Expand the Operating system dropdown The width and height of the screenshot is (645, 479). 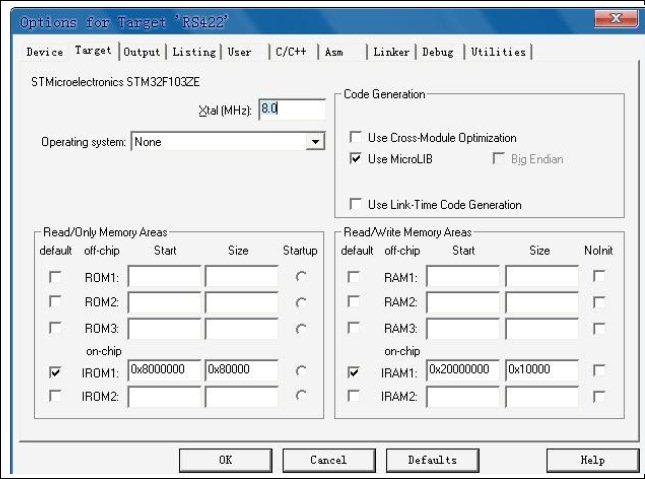[x=315, y=142]
